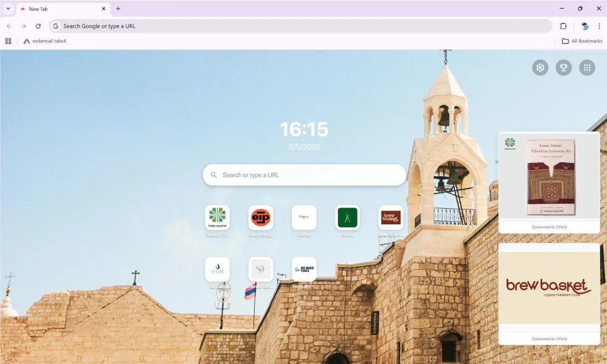Open Chrome three-dot menu

point(598,26)
